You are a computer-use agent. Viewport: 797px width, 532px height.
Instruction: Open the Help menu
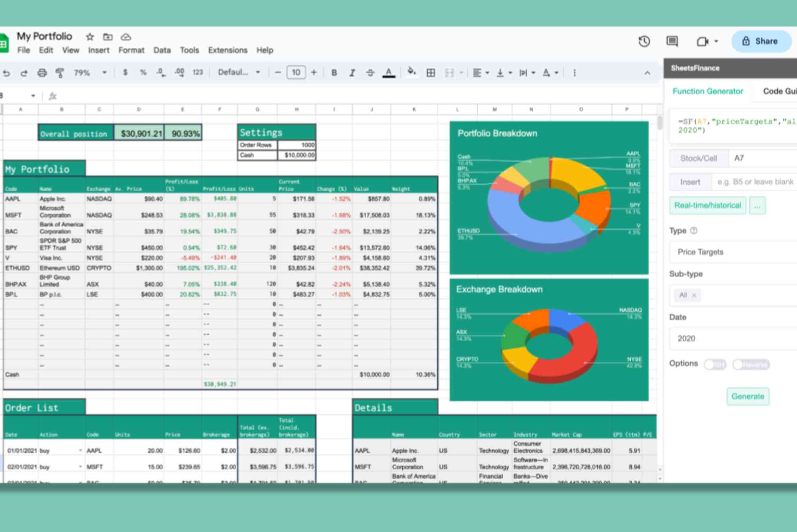265,50
